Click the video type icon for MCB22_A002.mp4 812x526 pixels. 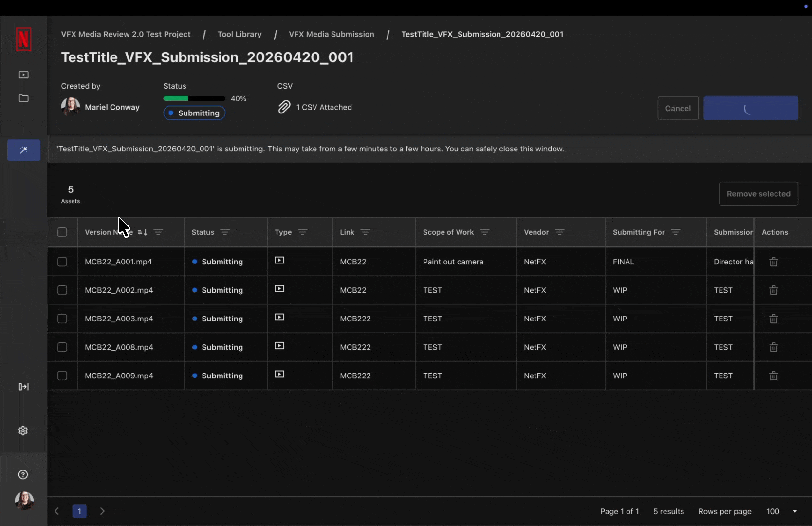(279, 289)
